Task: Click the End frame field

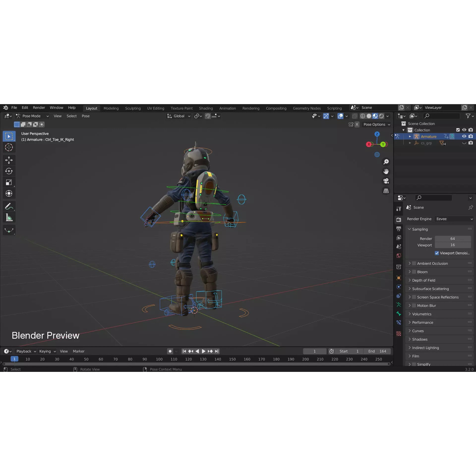Action: [x=377, y=351]
